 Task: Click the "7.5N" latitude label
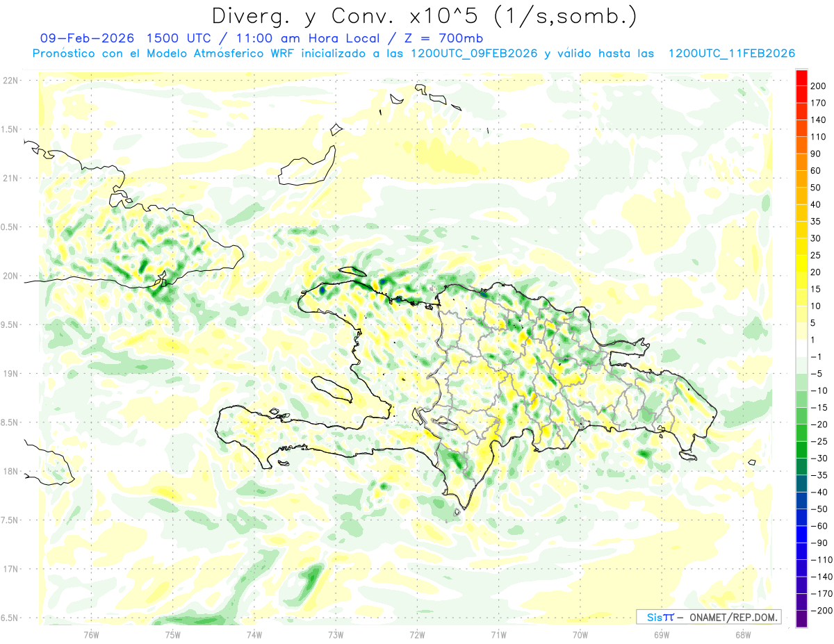click(10, 520)
